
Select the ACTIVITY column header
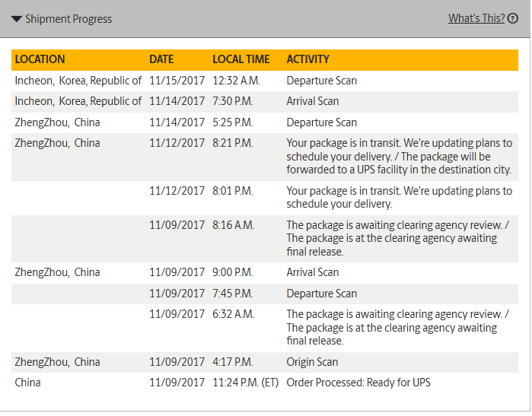307,59
